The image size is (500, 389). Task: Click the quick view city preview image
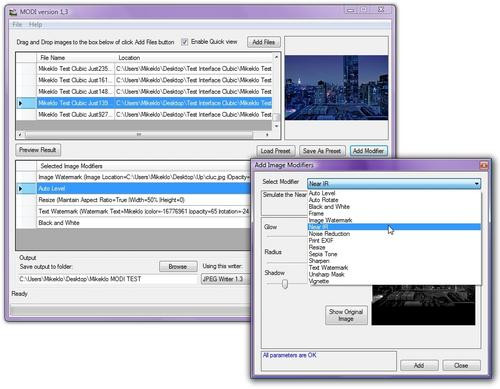[x=336, y=88]
